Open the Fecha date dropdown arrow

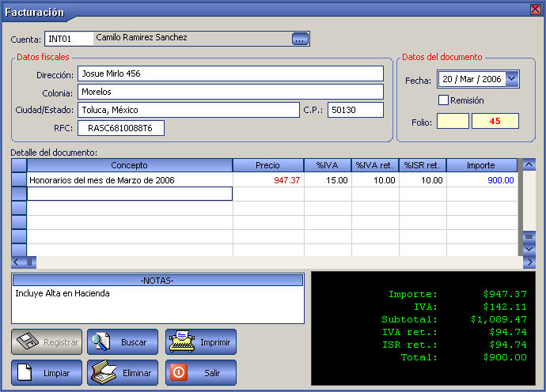(511, 79)
